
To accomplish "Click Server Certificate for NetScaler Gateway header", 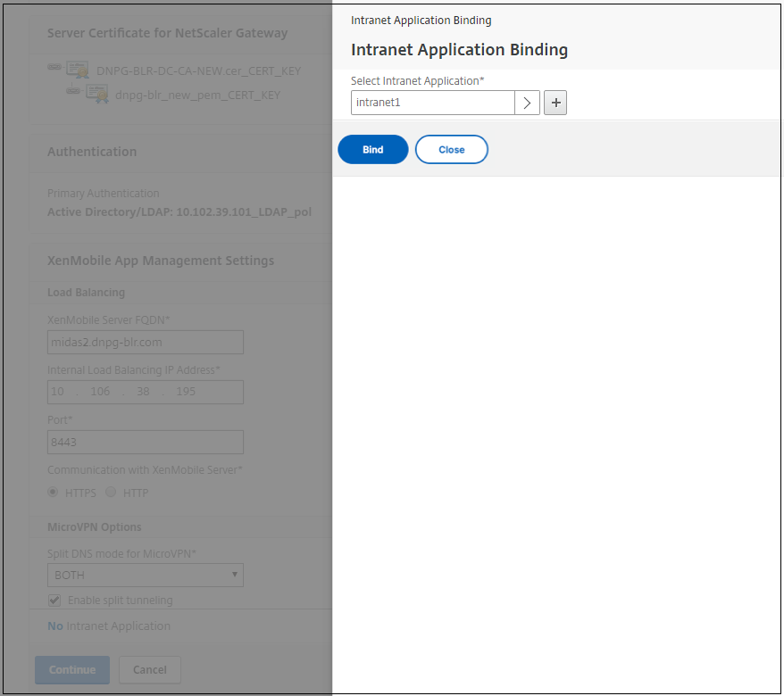I will pyautogui.click(x=168, y=33).
